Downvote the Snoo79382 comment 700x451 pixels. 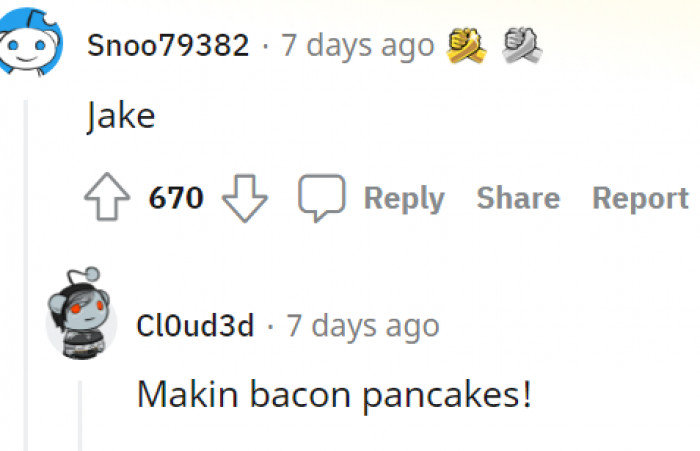pos(244,198)
